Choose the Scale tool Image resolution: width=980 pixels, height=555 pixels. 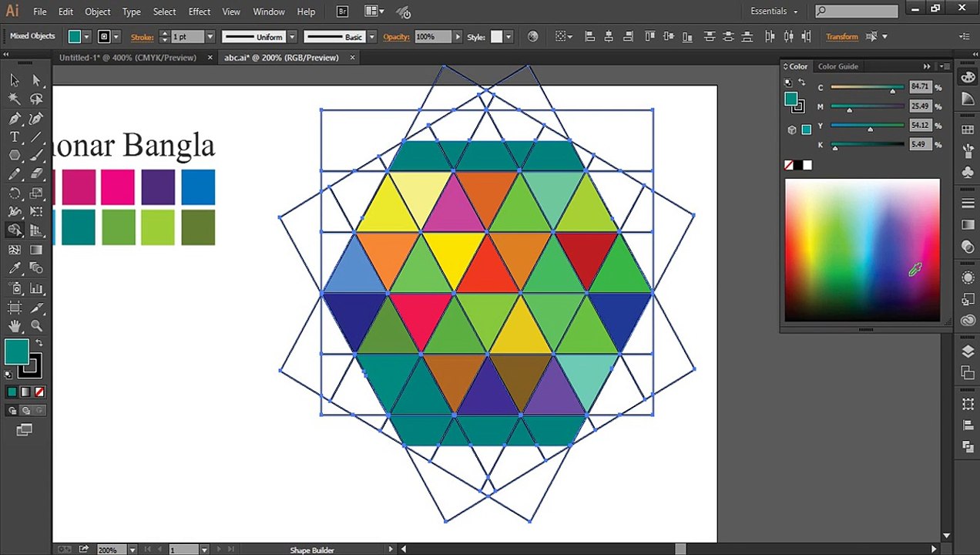click(36, 193)
